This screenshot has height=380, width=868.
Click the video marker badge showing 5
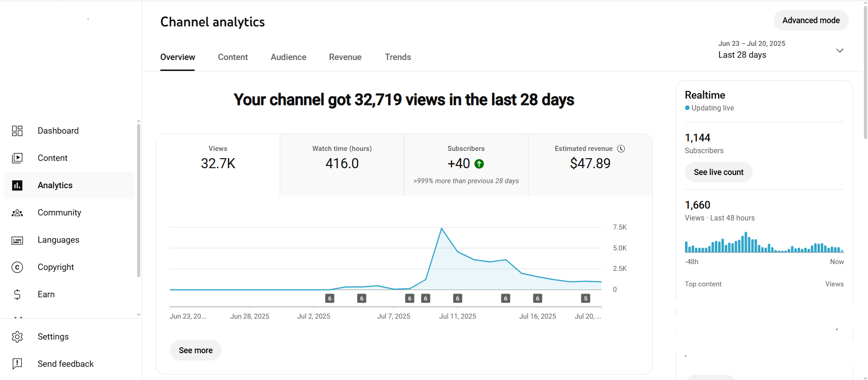pyautogui.click(x=586, y=299)
